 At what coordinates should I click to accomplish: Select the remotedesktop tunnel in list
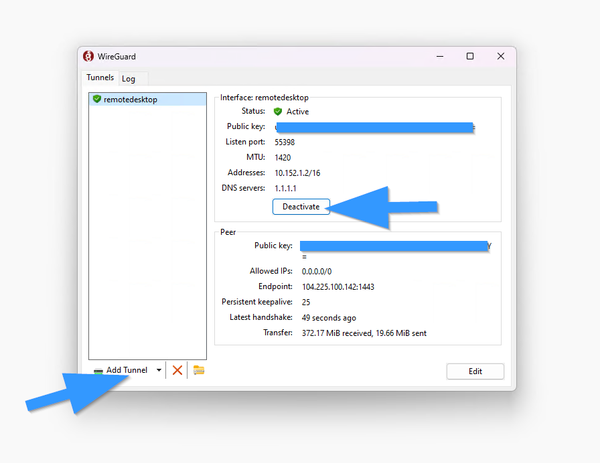147,99
